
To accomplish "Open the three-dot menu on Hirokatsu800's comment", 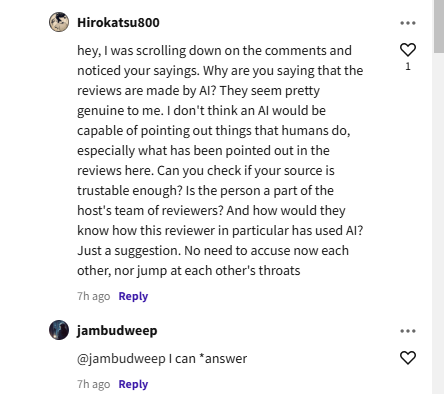I will pos(408,23).
